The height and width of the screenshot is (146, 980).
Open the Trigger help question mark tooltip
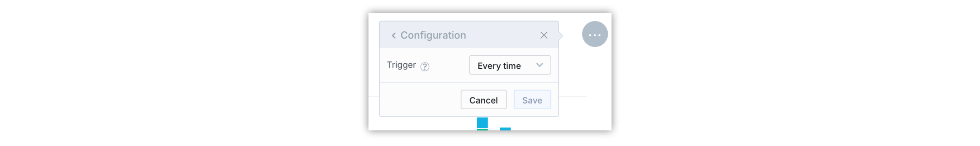pos(425,67)
